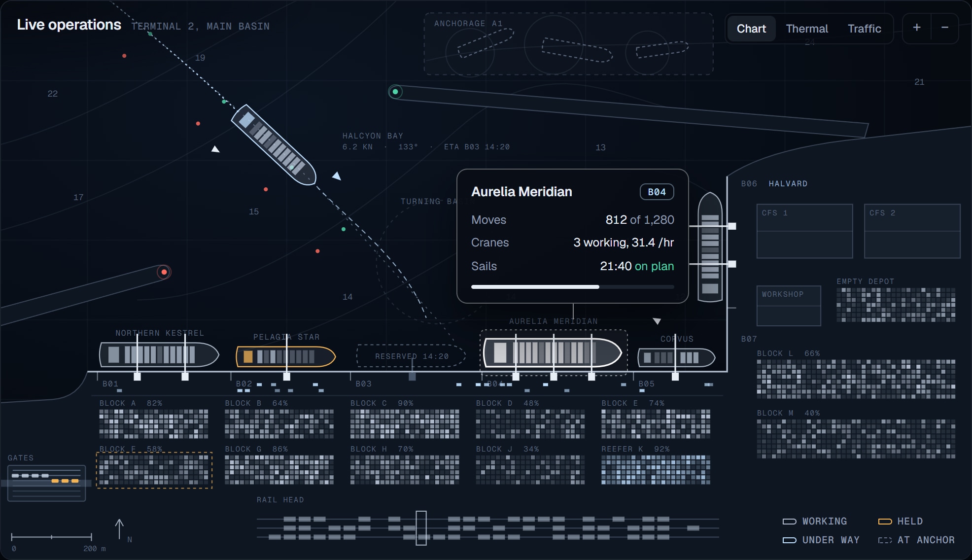Viewport: 972px width, 560px height.
Task: Select the Halcyon Bay vessel icon
Action: pyautogui.click(x=274, y=144)
